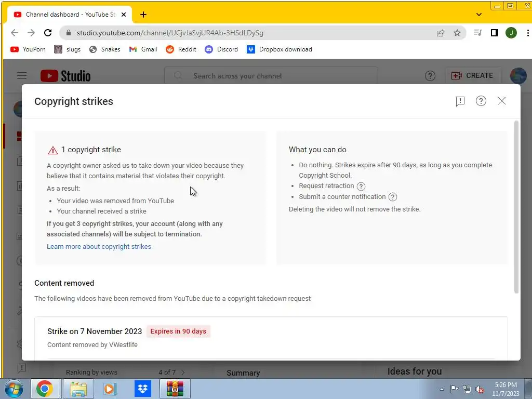The width and height of the screenshot is (532, 399).
Task: Click Search across your channel field
Action: pos(271,76)
